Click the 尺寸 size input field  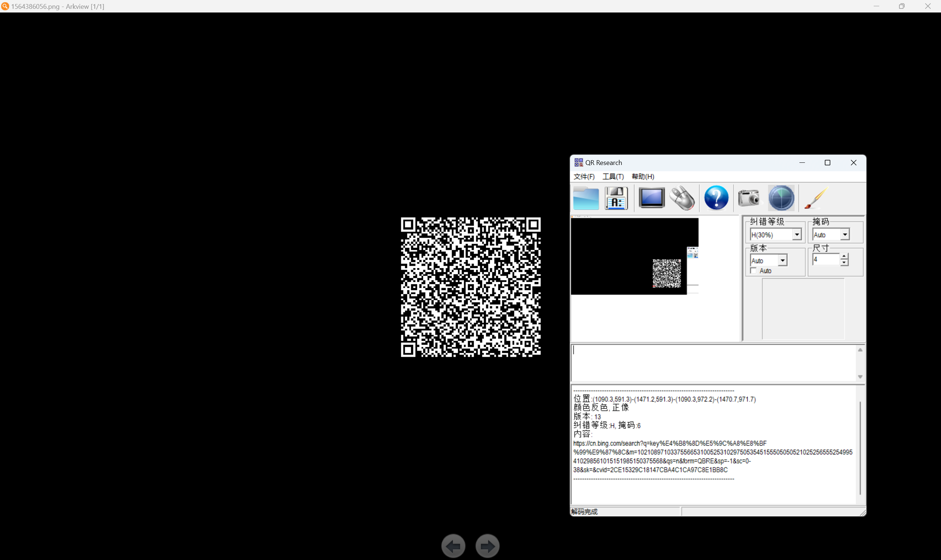826,260
